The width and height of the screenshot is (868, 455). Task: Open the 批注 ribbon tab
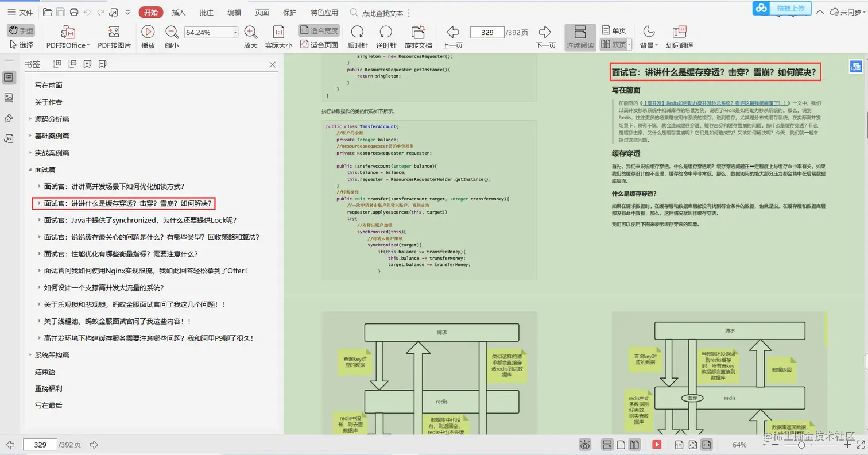point(206,12)
